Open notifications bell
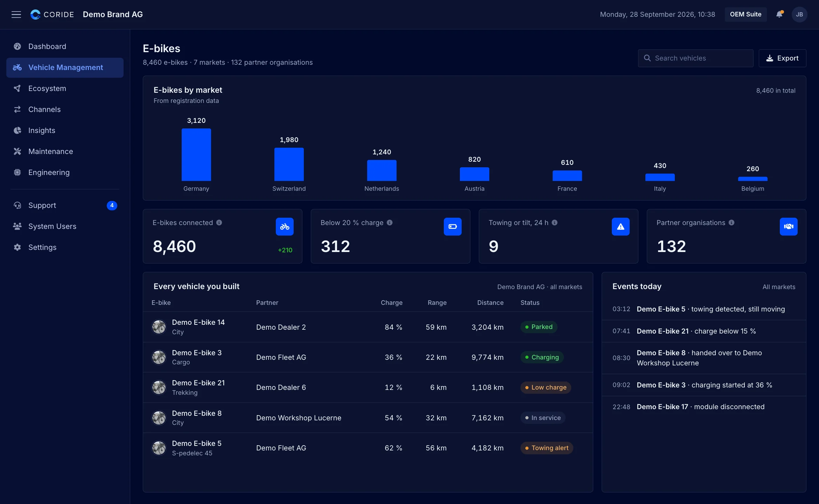 (779, 14)
